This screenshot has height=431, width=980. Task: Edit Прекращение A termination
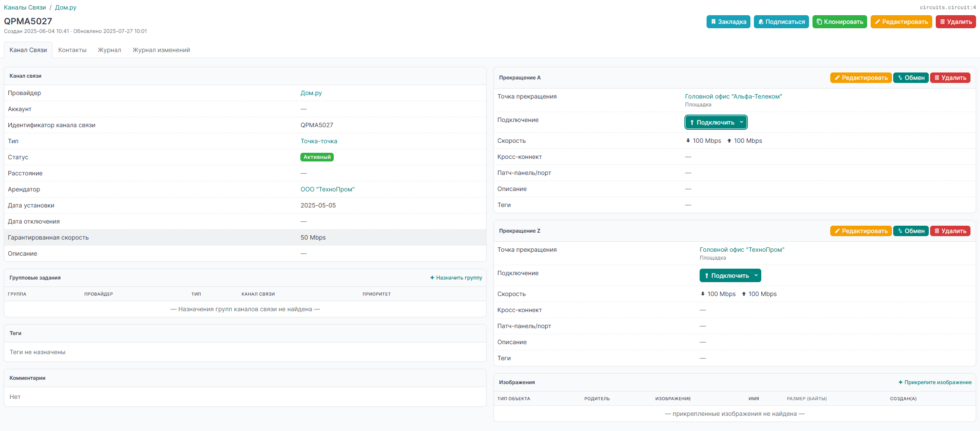tap(861, 78)
